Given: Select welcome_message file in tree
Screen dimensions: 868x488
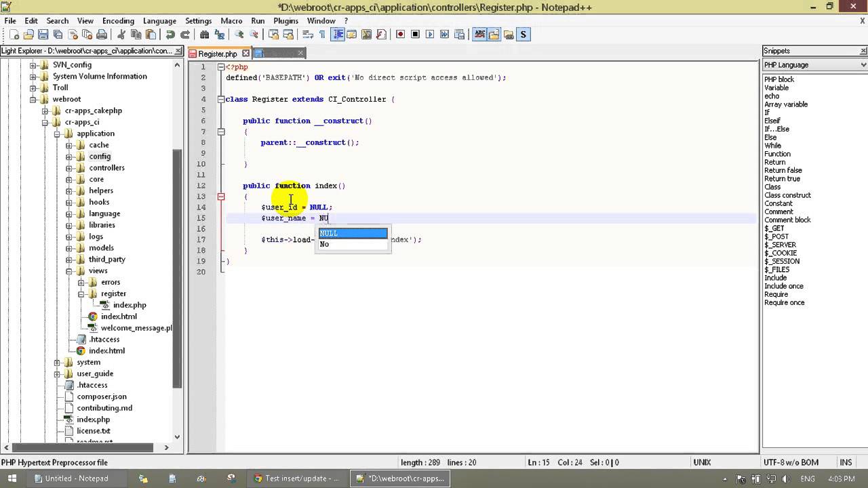Looking at the screenshot, I should (x=136, y=328).
